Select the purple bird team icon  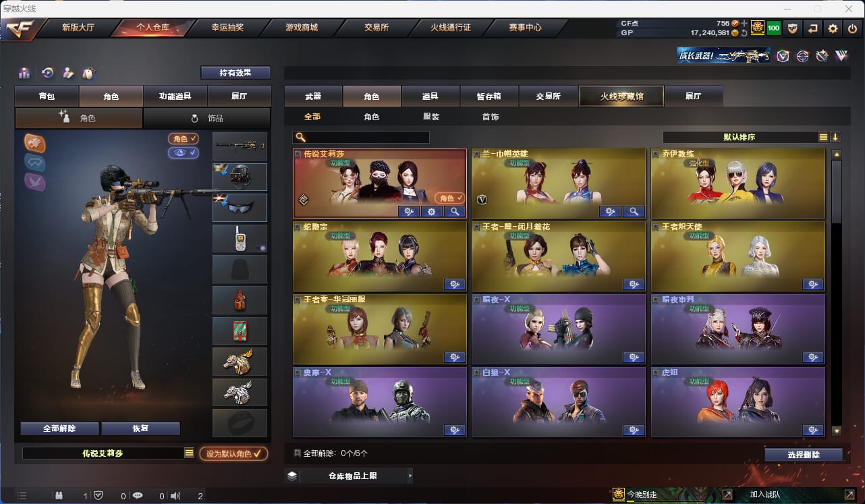point(35,181)
